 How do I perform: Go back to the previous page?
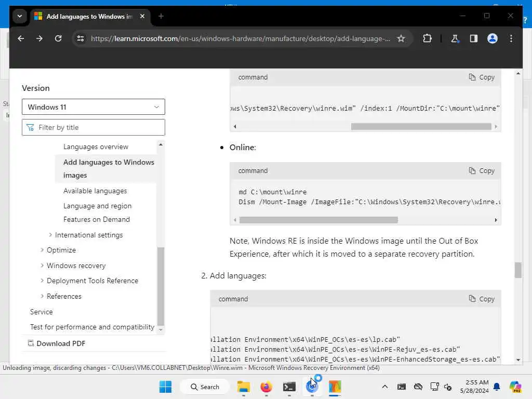click(21, 38)
